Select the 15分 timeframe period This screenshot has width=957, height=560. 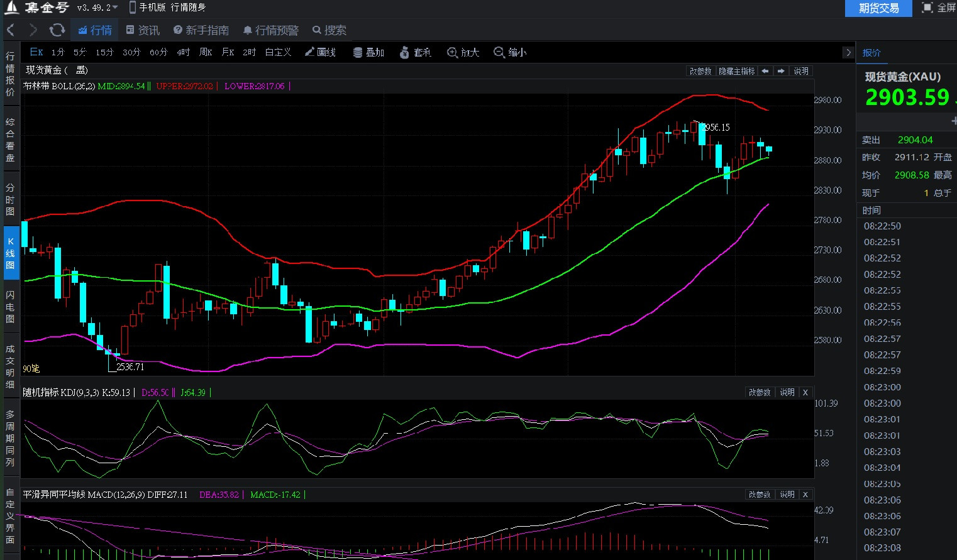coord(104,52)
